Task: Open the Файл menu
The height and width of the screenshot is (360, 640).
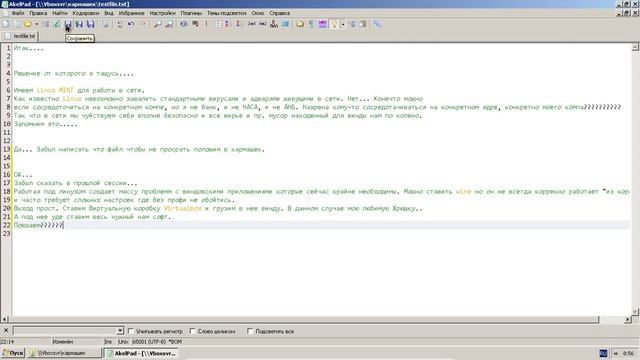Action: (x=18, y=13)
